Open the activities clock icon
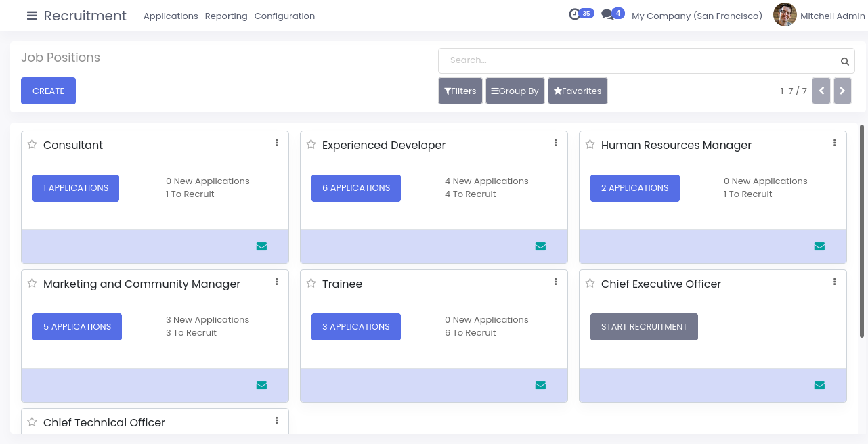The image size is (868, 444). (x=575, y=14)
